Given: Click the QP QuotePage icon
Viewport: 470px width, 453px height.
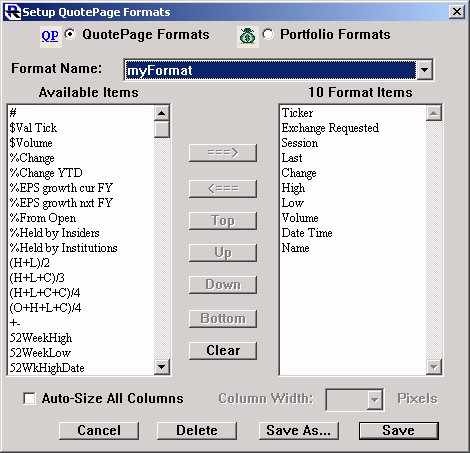Looking at the screenshot, I should (50, 36).
